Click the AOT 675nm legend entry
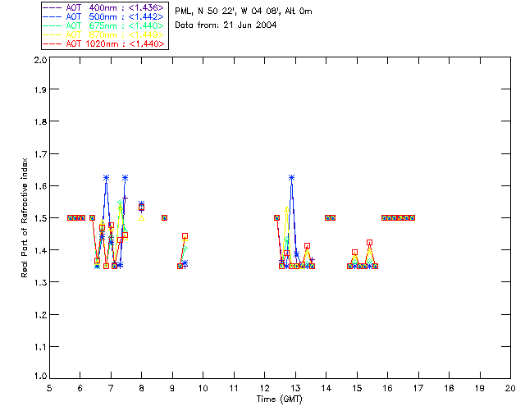Image resolution: width=525 pixels, height=420 pixels. 103,25
